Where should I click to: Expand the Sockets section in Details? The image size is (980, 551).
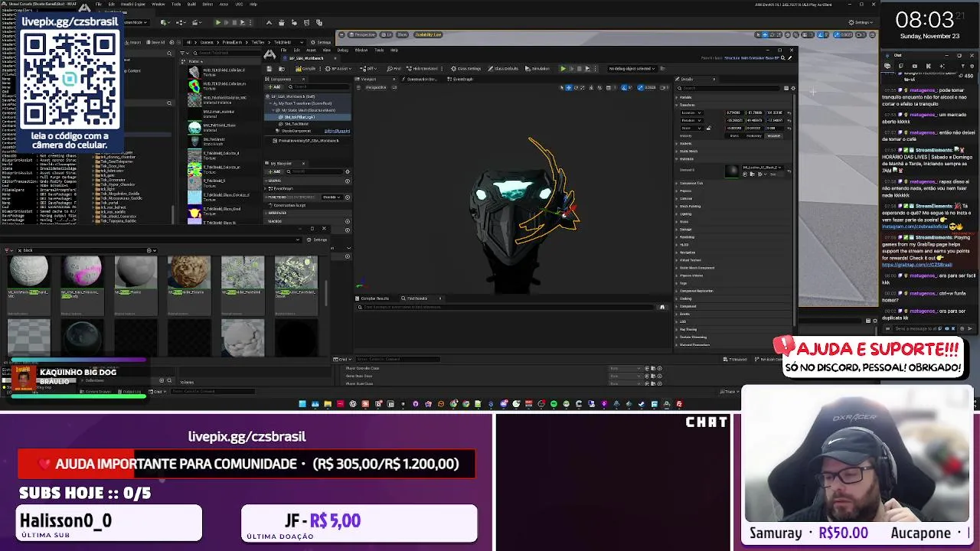[x=676, y=143]
